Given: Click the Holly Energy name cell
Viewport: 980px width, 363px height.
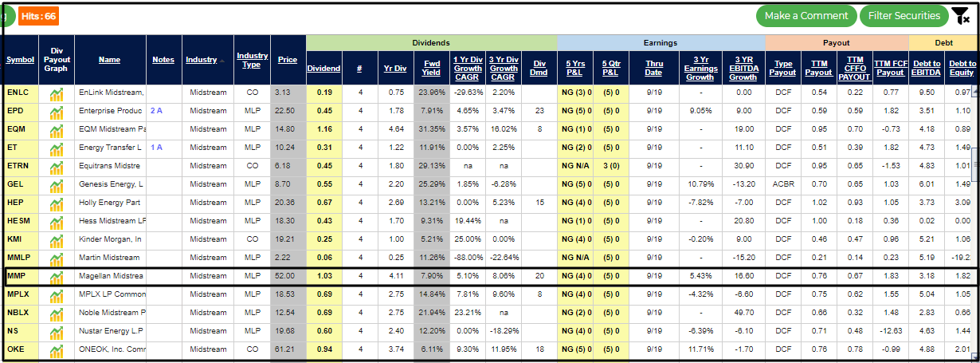Looking at the screenshot, I should click(x=110, y=203).
